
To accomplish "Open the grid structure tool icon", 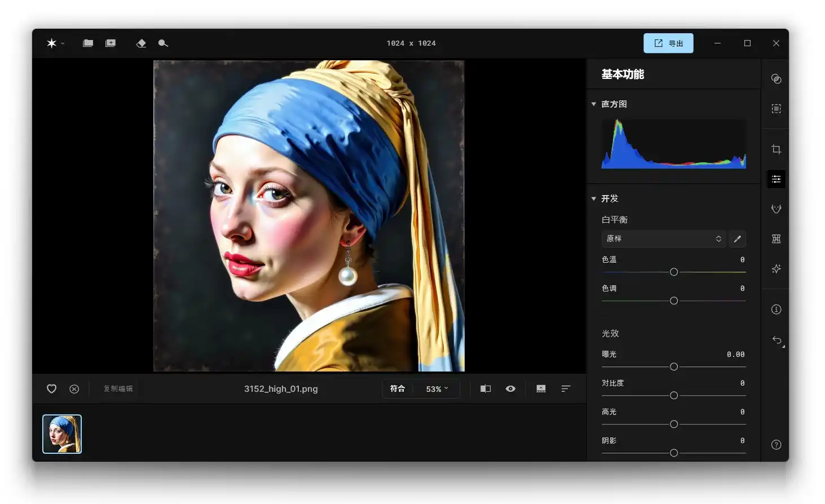I will click(x=776, y=239).
